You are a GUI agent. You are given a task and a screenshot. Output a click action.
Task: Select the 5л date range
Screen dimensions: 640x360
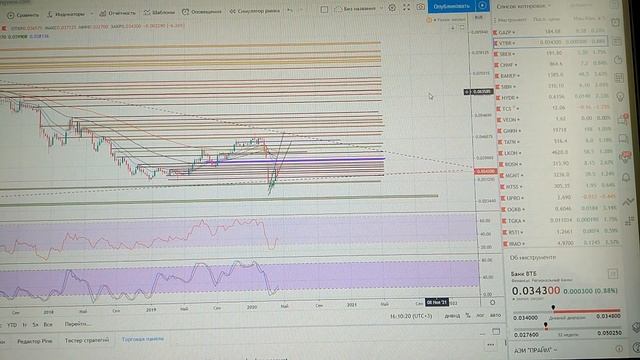(36, 325)
